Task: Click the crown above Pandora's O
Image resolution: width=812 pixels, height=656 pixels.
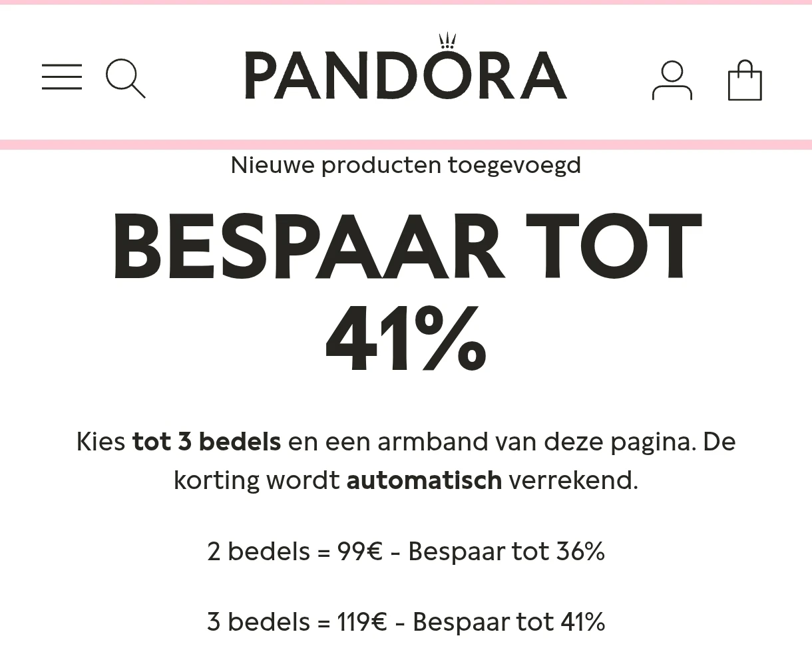Action: tap(447, 41)
